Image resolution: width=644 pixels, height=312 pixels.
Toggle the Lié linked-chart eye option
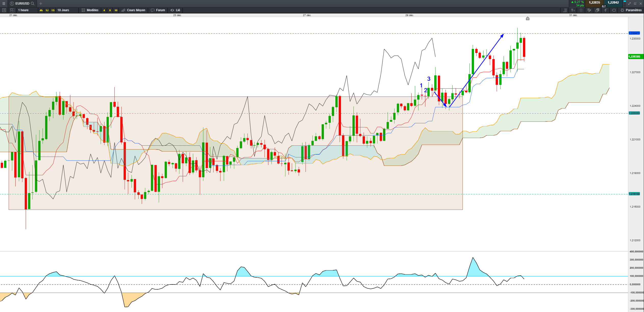click(176, 10)
